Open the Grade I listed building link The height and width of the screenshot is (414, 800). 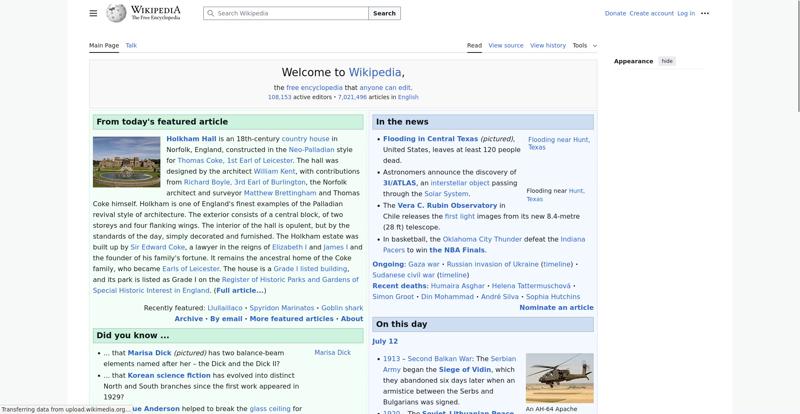click(310, 269)
